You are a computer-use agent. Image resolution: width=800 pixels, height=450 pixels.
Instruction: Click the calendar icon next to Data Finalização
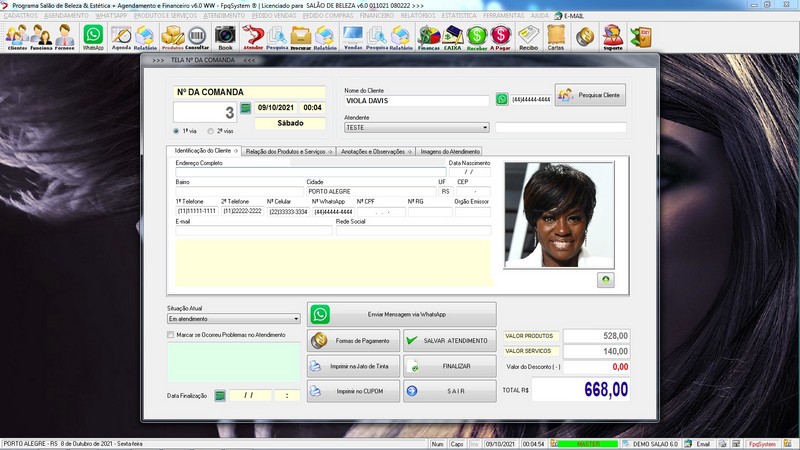220,395
